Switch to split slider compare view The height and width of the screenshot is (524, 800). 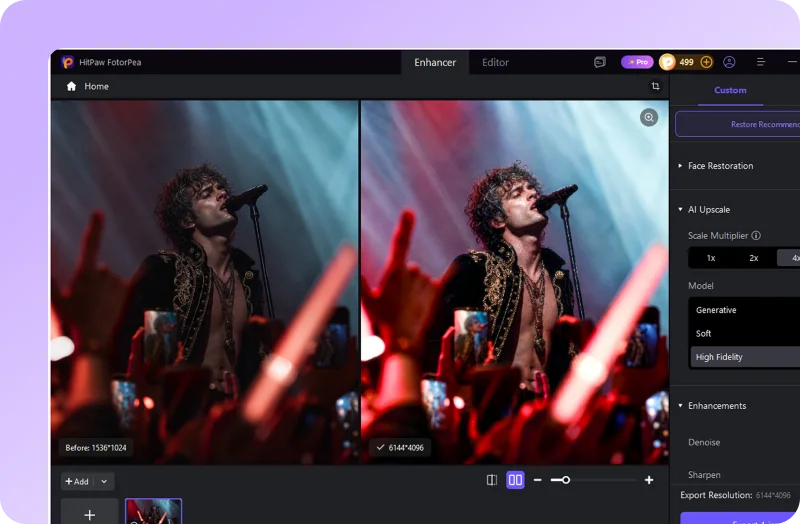(492, 480)
